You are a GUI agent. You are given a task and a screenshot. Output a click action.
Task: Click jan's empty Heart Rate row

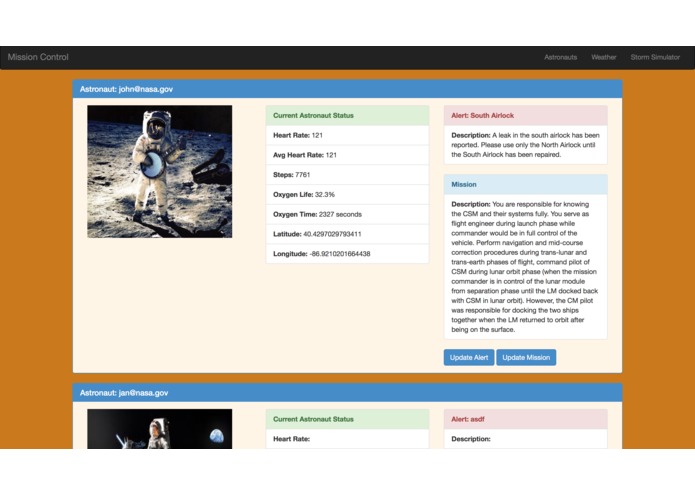coord(348,439)
